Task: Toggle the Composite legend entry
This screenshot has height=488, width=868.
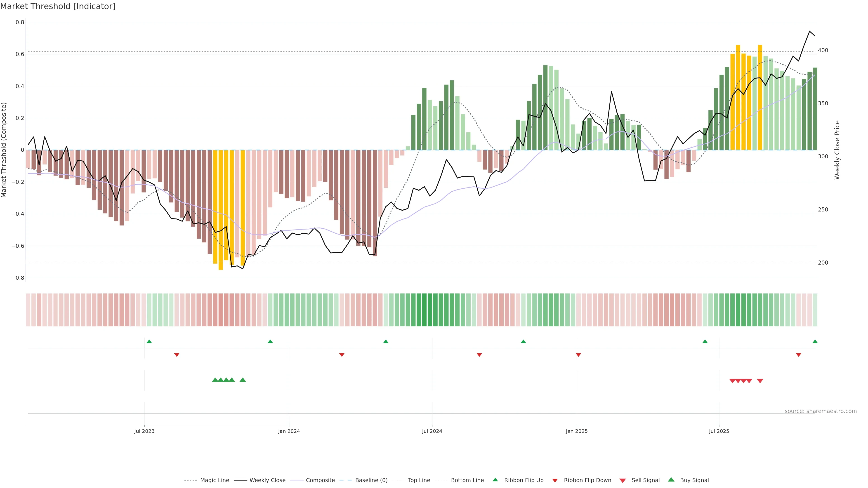Action: point(320,480)
